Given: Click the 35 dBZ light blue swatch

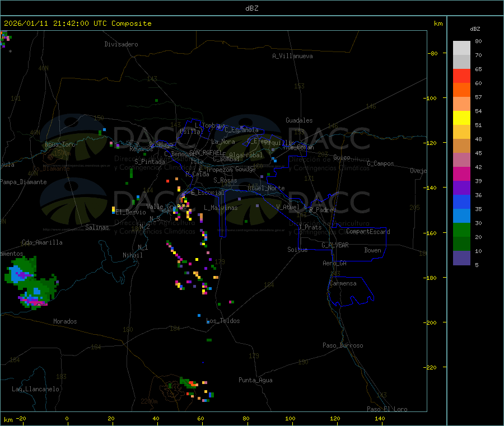Looking at the screenshot, I should pos(461,216).
